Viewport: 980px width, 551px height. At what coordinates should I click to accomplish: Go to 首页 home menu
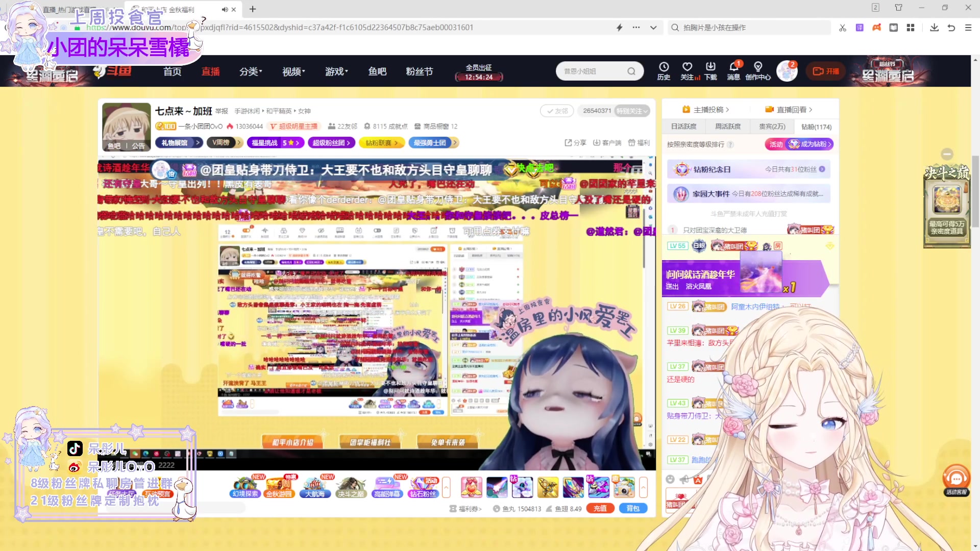173,71
